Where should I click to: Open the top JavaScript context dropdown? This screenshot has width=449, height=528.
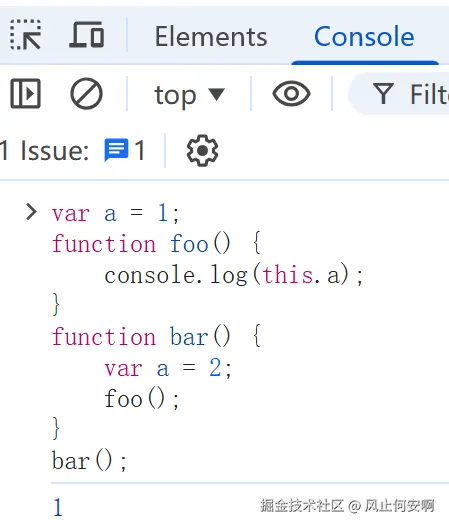point(190,95)
